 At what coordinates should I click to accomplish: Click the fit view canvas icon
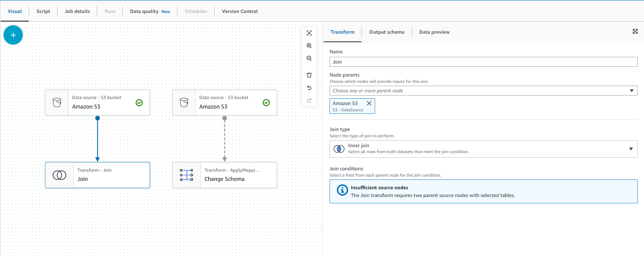(309, 33)
